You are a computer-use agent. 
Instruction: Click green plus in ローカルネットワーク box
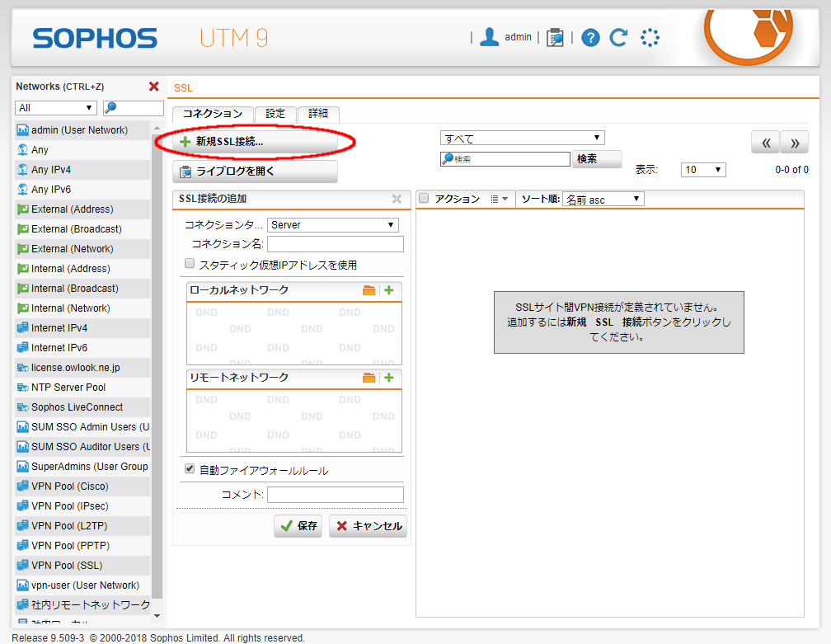tap(389, 290)
